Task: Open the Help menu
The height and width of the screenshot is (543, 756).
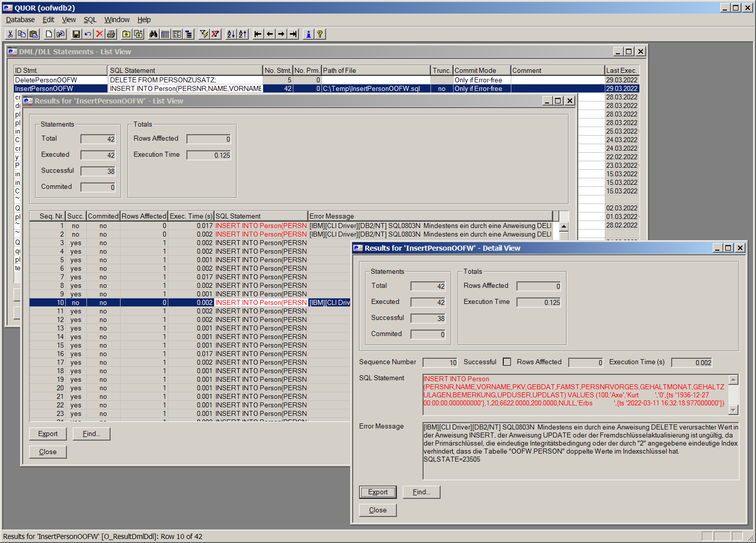Action: click(x=144, y=20)
